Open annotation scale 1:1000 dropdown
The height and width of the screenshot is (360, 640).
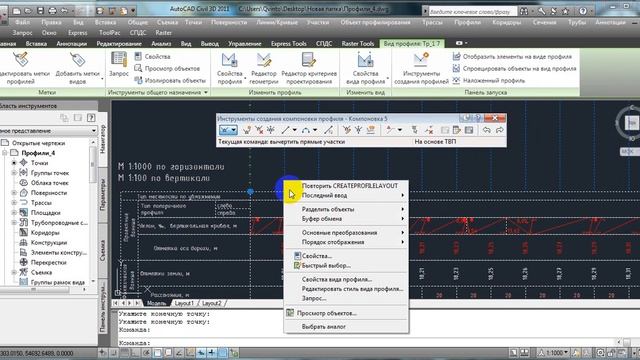coord(554,353)
